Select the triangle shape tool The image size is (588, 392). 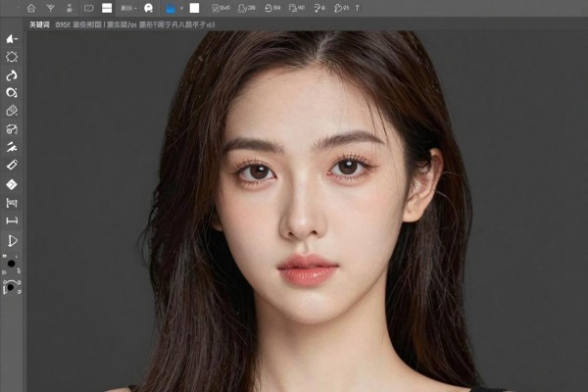point(12,241)
